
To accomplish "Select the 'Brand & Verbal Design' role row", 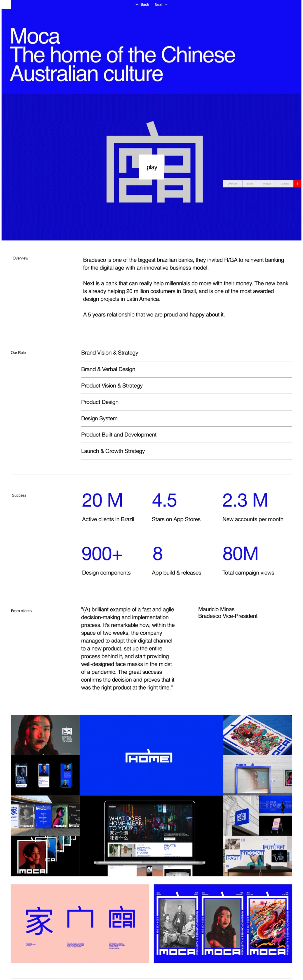I will (186, 369).
